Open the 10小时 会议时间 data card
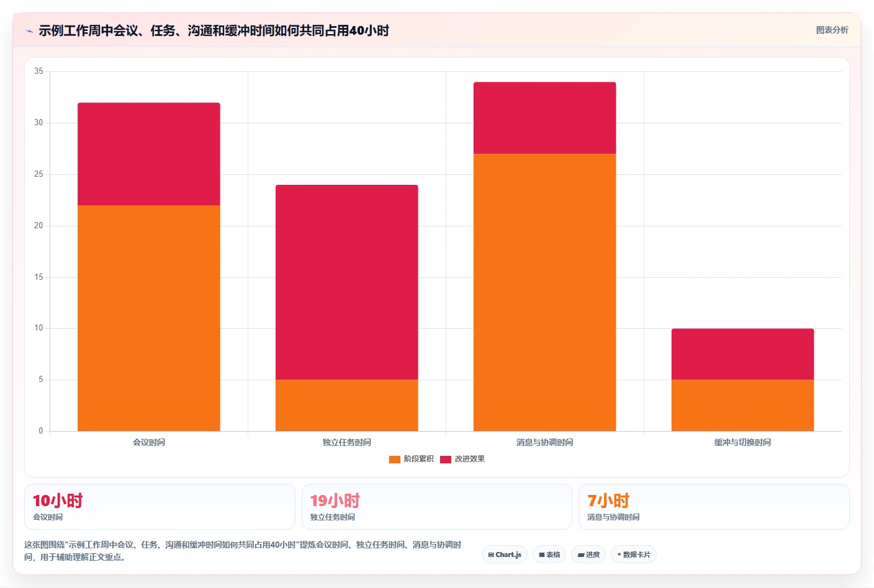The image size is (874, 588). coord(160,507)
